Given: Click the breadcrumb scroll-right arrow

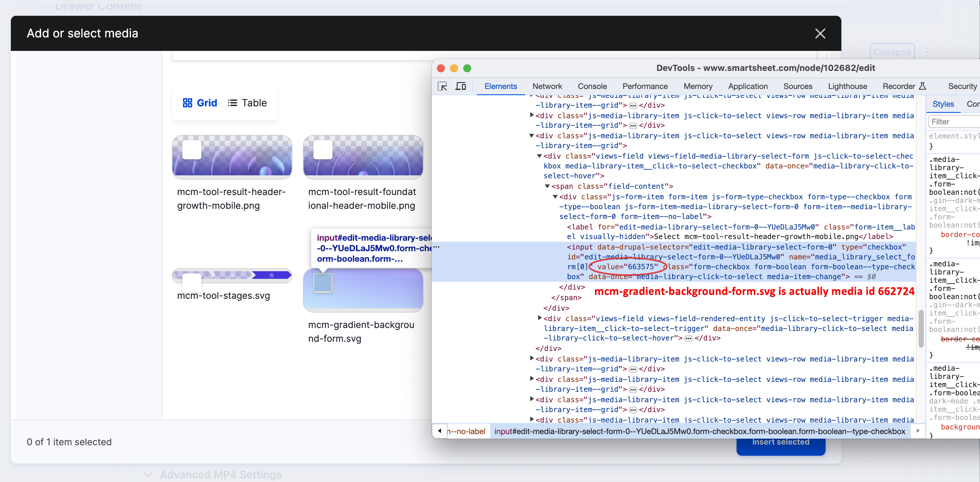Looking at the screenshot, I should coord(918,431).
